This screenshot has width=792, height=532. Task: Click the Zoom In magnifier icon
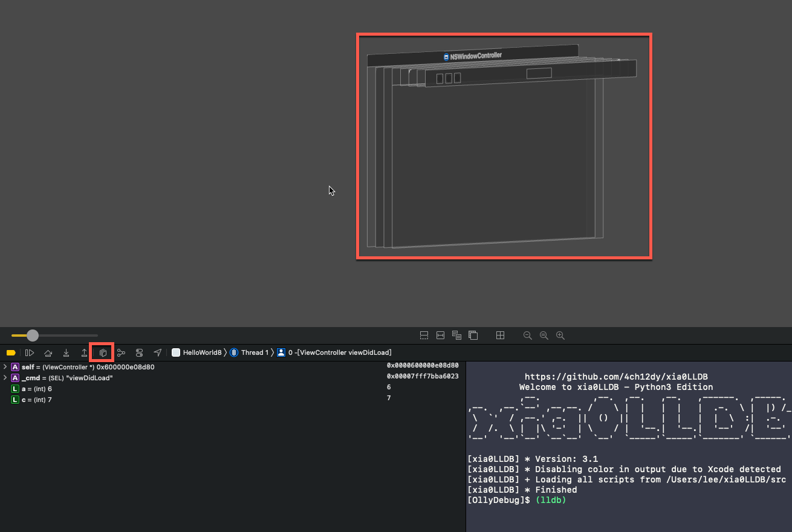[560, 336]
